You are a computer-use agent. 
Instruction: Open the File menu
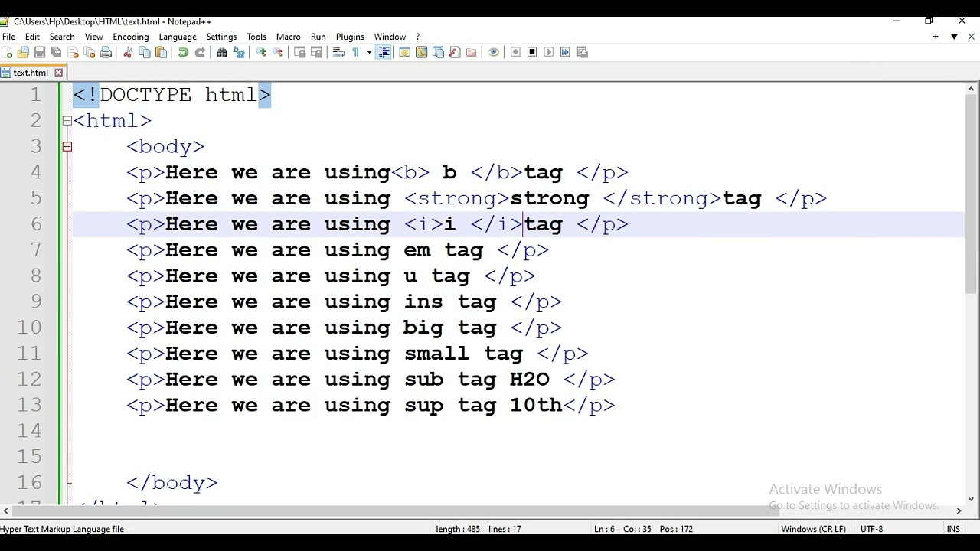[9, 37]
